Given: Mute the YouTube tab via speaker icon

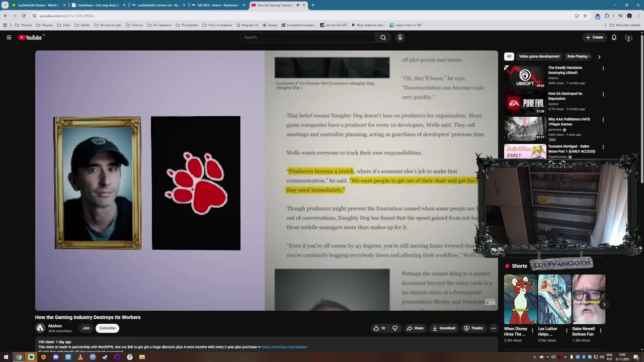Looking at the screenshot, I should pos(297,5).
